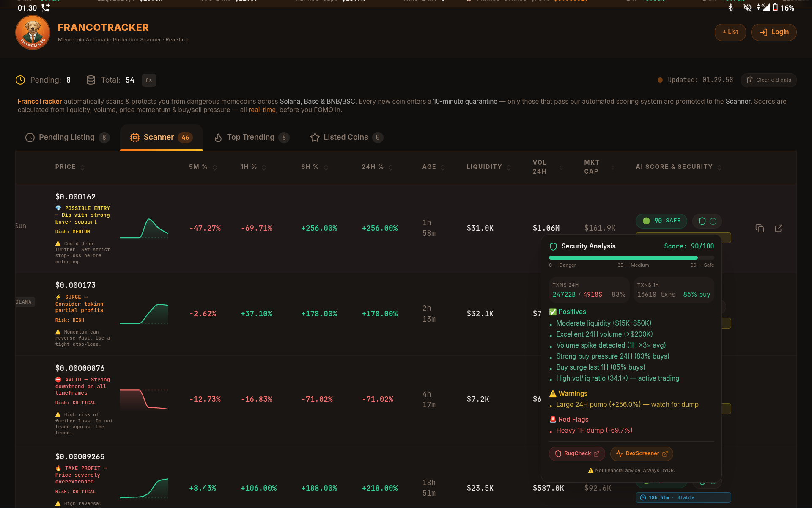Viewport: 812px width, 508px height.
Task: Sort by 1H % column
Action: [253, 167]
